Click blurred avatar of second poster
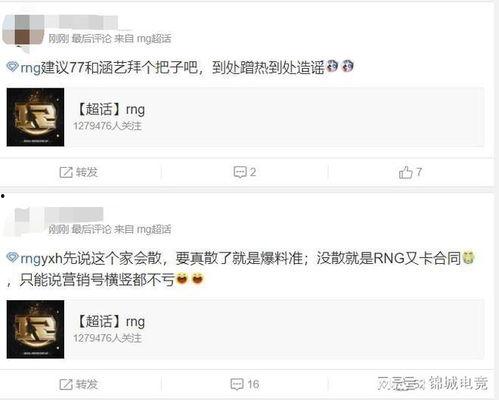The width and height of the screenshot is (499, 400). click(x=24, y=222)
